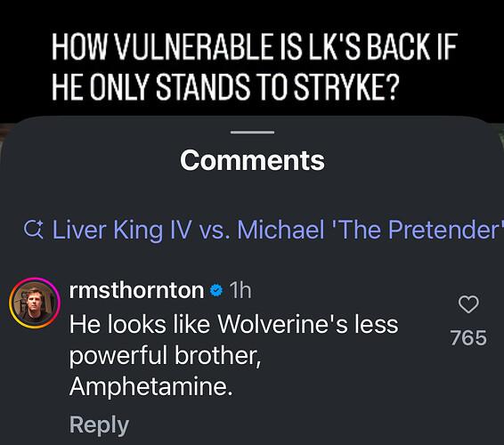Image resolution: width=504 pixels, height=445 pixels.
Task: Tap 'vs.' within the suggested search phrase
Action: 215,231
